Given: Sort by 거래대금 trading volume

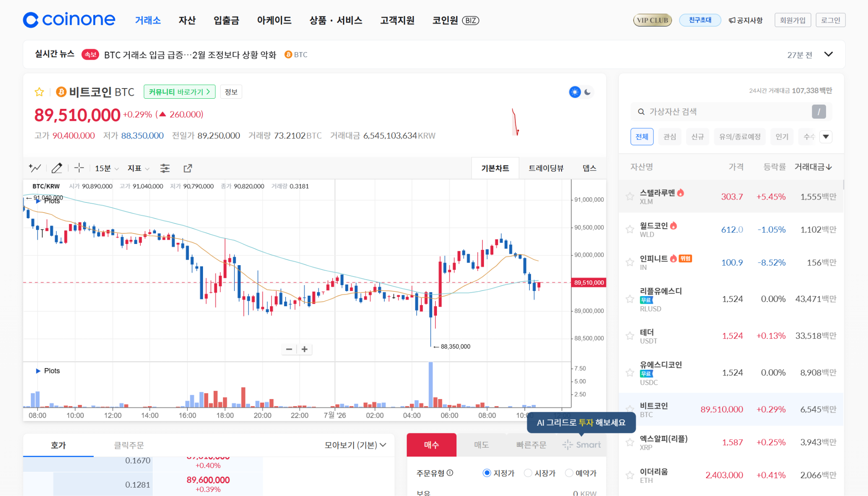Looking at the screenshot, I should click(813, 167).
